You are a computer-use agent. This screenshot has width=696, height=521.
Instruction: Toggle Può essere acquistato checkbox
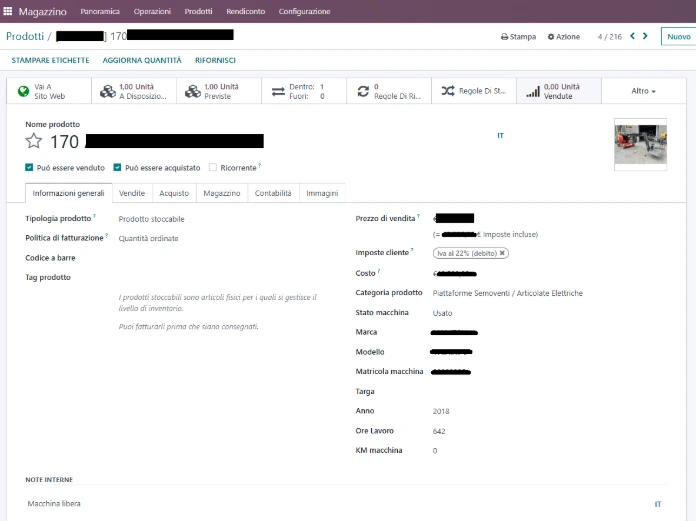(x=117, y=167)
